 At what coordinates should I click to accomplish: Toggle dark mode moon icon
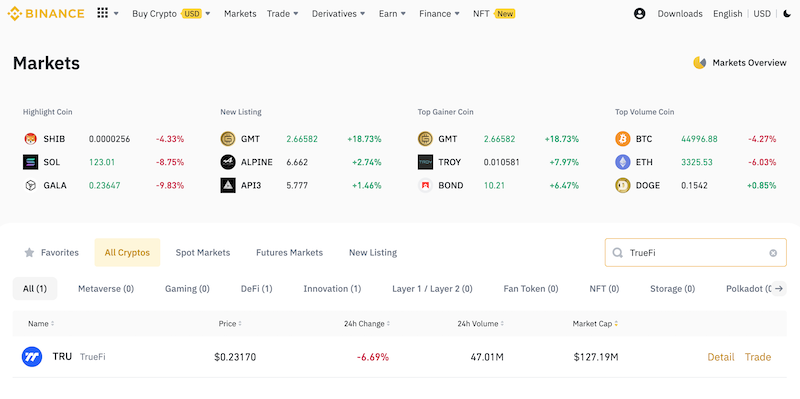(x=787, y=14)
